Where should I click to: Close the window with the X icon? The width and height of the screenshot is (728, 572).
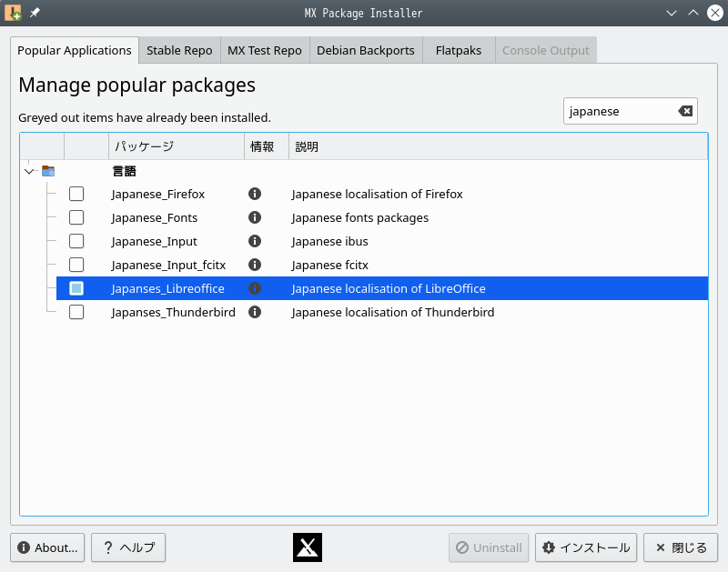click(x=715, y=13)
